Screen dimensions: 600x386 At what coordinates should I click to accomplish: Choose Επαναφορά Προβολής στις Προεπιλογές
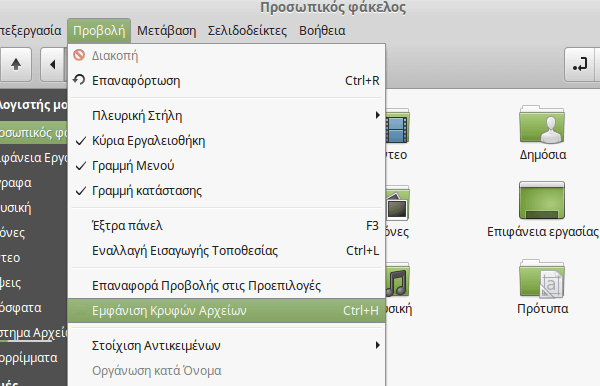pyautogui.click(x=227, y=285)
